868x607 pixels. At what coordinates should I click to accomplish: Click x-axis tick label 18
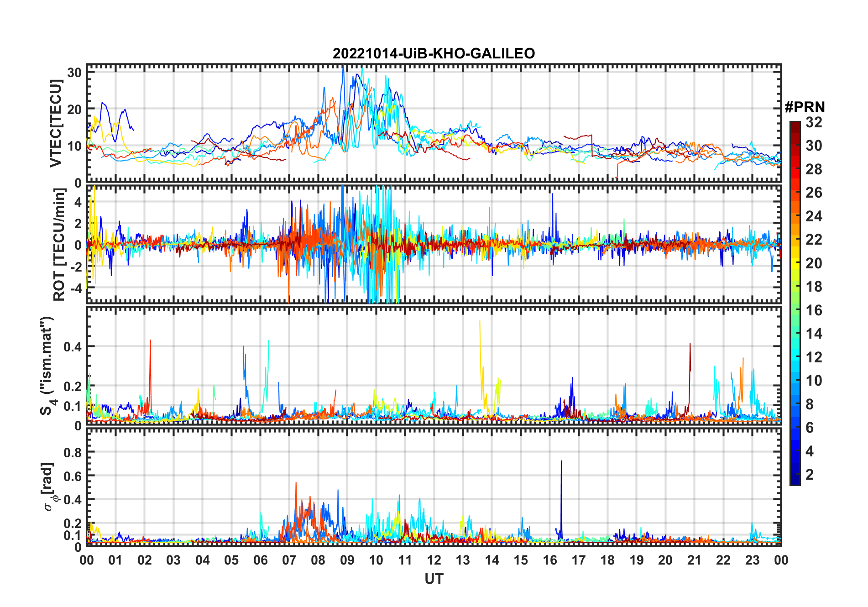click(x=607, y=560)
